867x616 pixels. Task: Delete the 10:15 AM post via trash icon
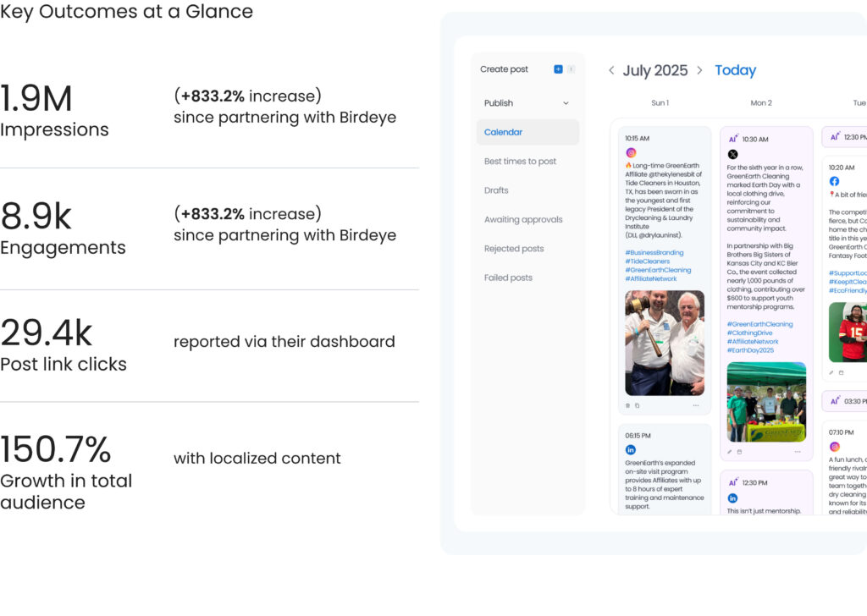click(628, 405)
